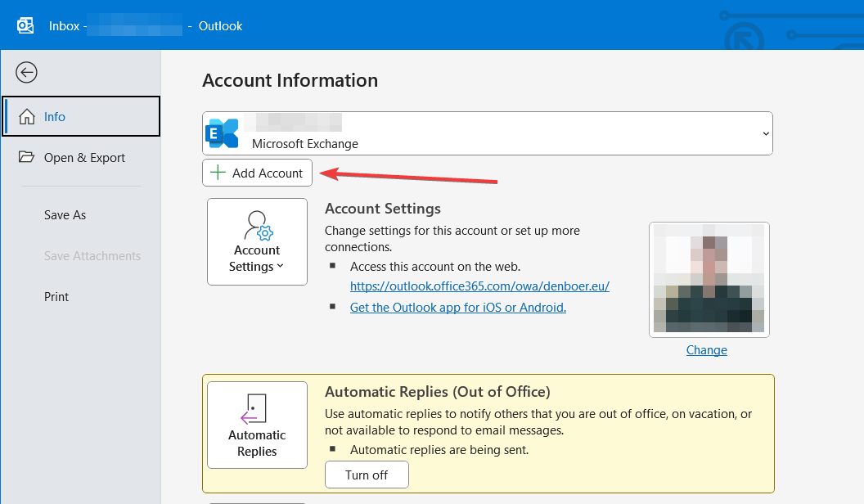The width and height of the screenshot is (864, 504).
Task: Click the account profile photo thumbnail
Action: tap(709, 280)
